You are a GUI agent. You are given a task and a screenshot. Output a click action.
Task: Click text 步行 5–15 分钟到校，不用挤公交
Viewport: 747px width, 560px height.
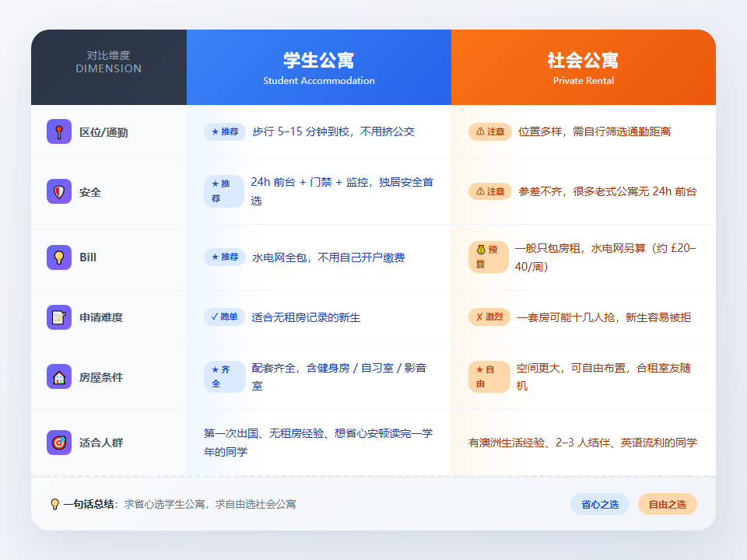pyautogui.click(x=334, y=131)
